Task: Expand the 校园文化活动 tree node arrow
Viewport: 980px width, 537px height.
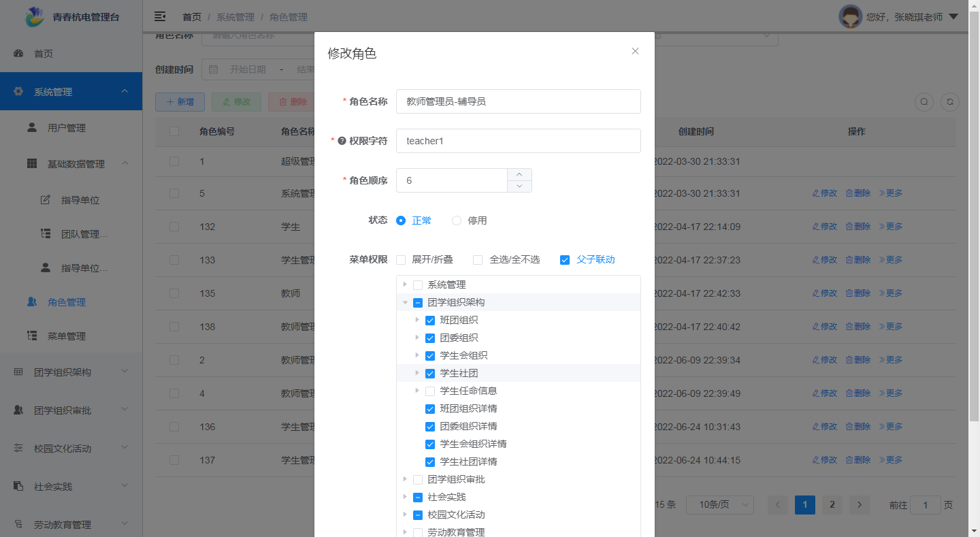Action: pyautogui.click(x=405, y=515)
